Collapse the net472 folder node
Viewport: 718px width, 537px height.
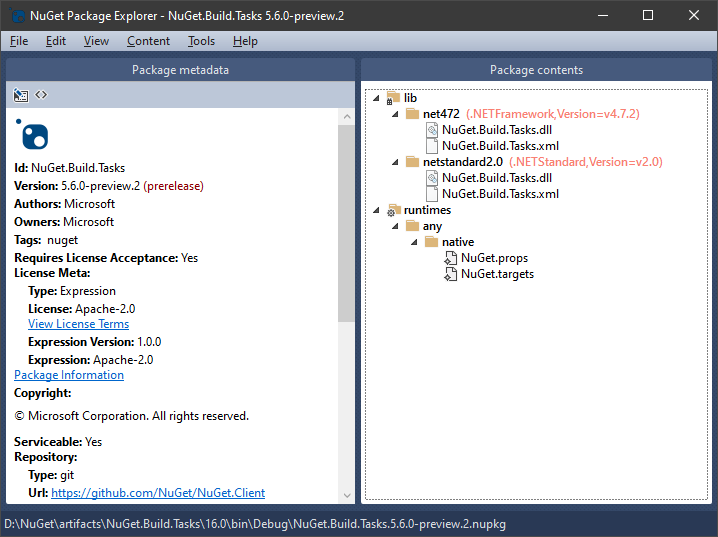[396, 114]
